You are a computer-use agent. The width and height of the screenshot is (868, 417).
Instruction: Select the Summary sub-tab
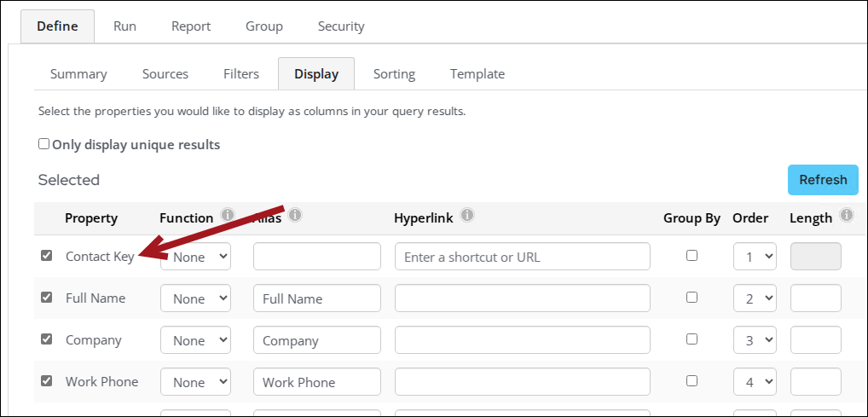pos(78,73)
